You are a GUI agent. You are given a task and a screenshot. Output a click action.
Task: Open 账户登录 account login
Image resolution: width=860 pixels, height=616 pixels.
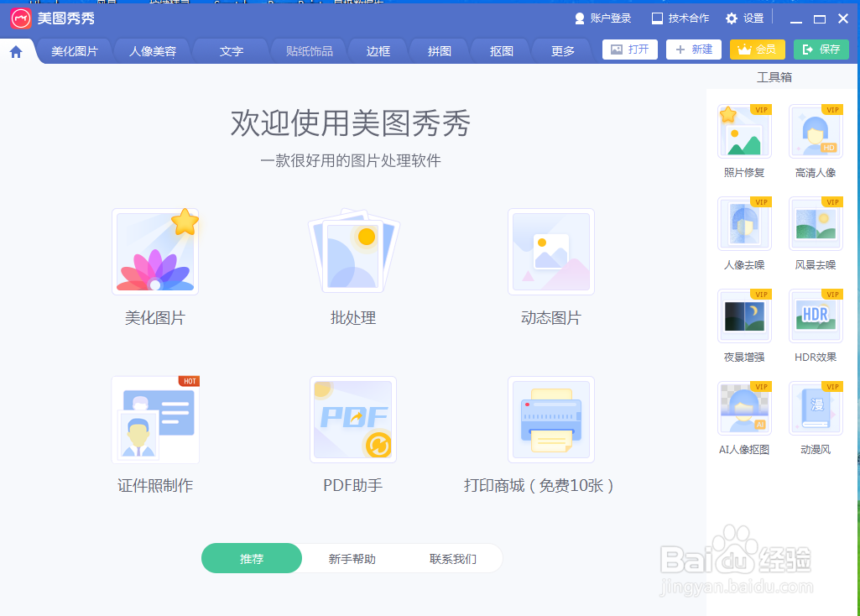click(602, 18)
